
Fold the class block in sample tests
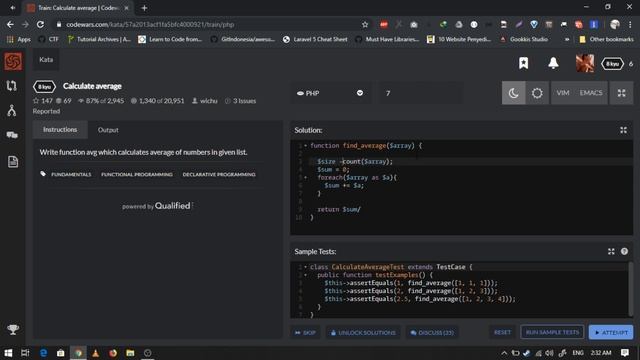point(305,267)
